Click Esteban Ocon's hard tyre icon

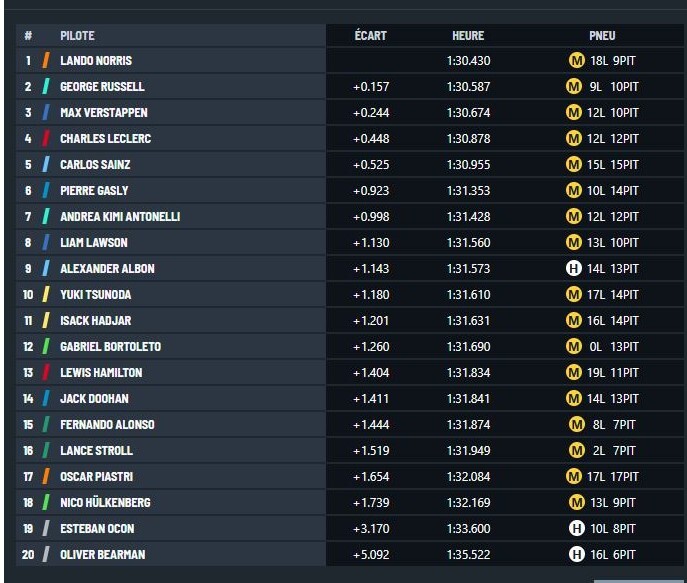(x=577, y=528)
